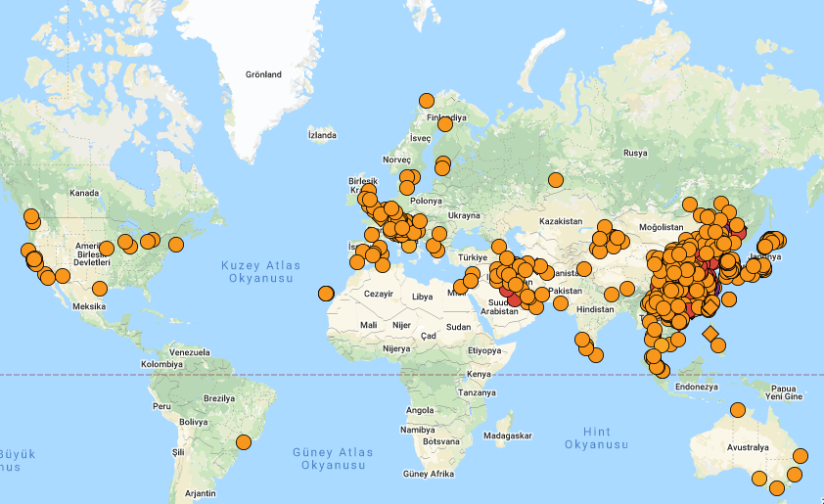Select the southernmost marker in Australia
Screen dimensions: 824x504
[x=778, y=488]
